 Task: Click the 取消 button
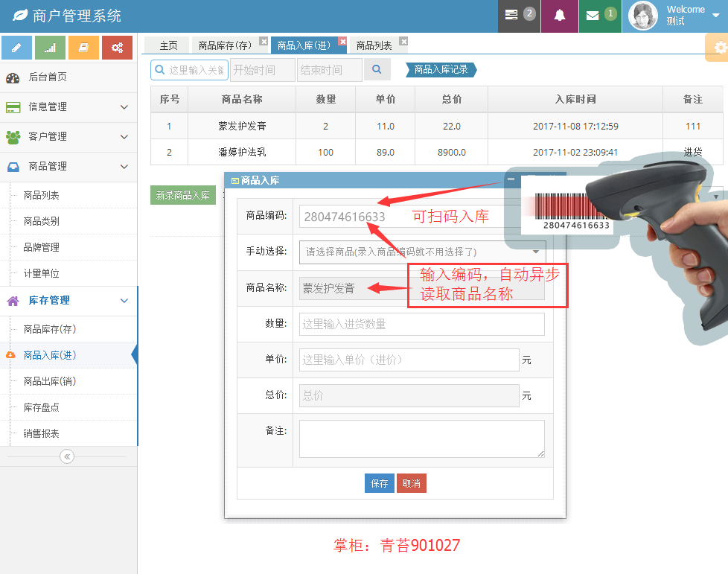click(412, 483)
